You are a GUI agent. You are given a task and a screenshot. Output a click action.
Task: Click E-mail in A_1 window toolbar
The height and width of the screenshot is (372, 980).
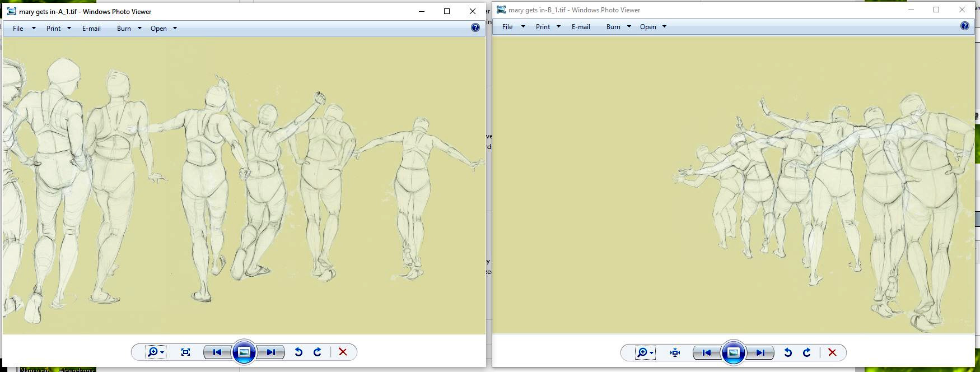click(91, 29)
